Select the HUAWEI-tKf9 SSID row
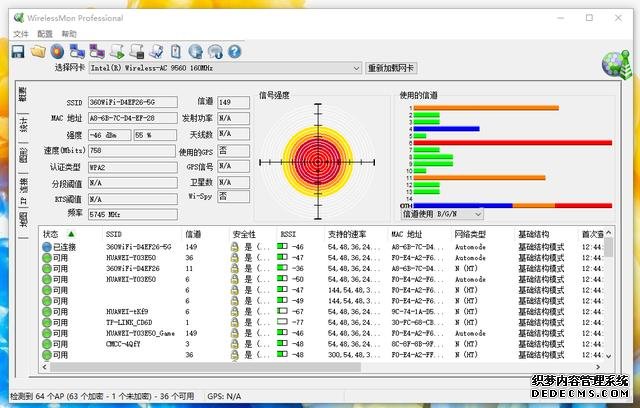This screenshot has width=640, height=408. click(127, 312)
